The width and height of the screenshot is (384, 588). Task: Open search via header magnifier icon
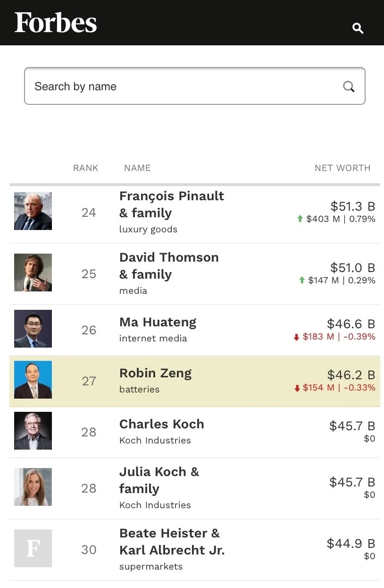[x=358, y=28]
